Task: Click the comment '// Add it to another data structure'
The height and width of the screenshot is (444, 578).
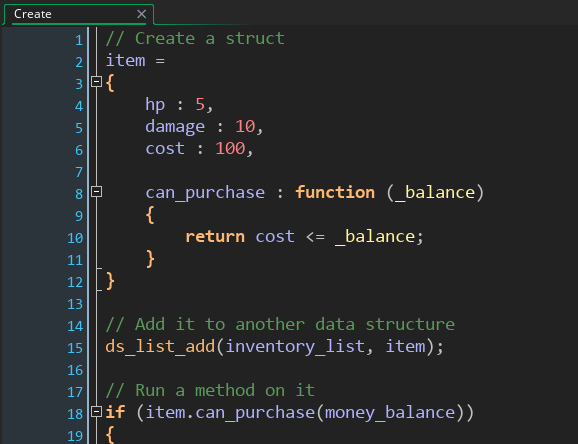Action: click(x=280, y=325)
